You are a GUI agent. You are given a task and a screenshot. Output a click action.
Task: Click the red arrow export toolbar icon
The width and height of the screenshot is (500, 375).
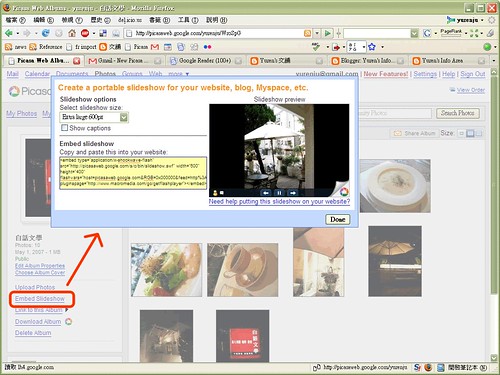(336, 47)
